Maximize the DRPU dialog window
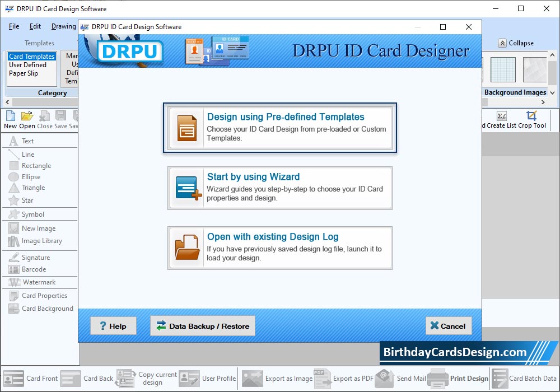560x392 pixels. point(443,27)
